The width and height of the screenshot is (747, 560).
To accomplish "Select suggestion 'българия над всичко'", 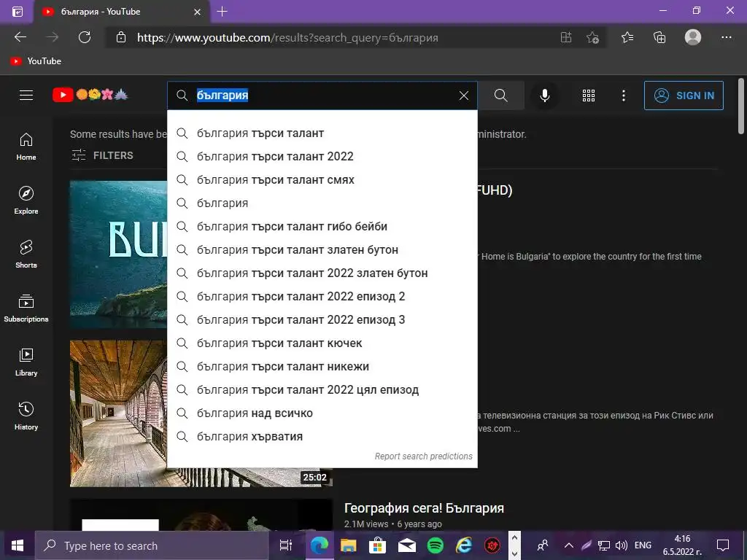I will pyautogui.click(x=322, y=413).
